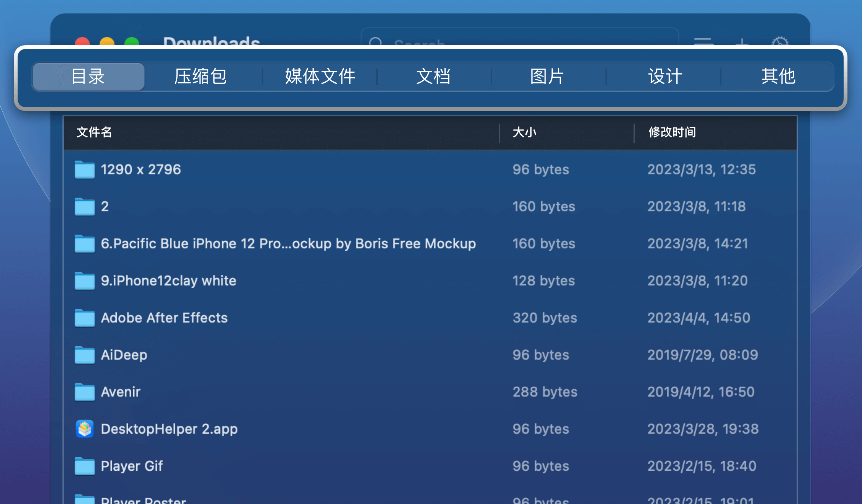The height and width of the screenshot is (504, 862).
Task: Click the 1290 x 2796 folder icon
Action: pos(85,170)
